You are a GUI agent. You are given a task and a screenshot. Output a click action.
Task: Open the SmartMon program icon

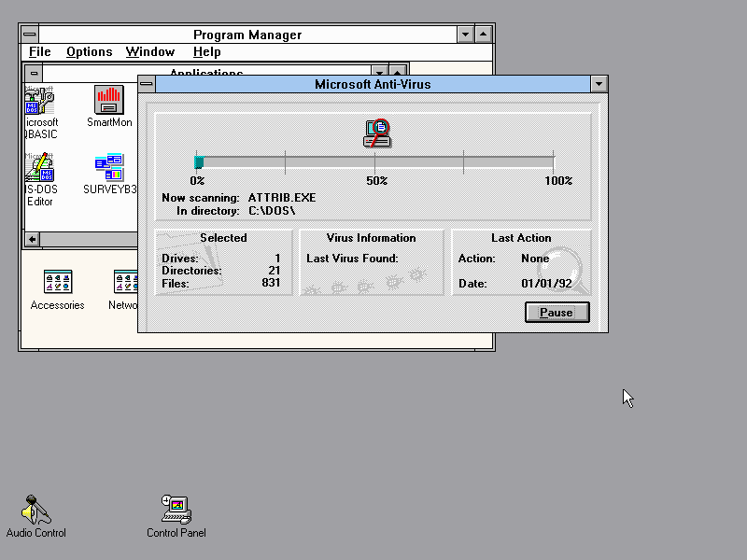(109, 101)
